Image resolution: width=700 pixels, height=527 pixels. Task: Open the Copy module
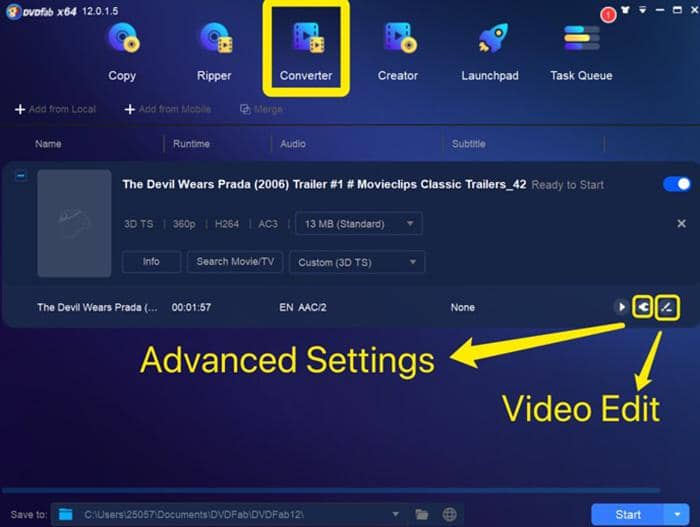pyautogui.click(x=123, y=51)
